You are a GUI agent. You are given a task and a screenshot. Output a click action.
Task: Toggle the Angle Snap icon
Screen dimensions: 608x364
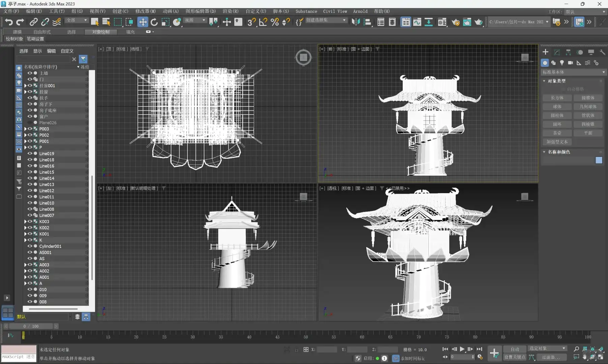coord(263,22)
